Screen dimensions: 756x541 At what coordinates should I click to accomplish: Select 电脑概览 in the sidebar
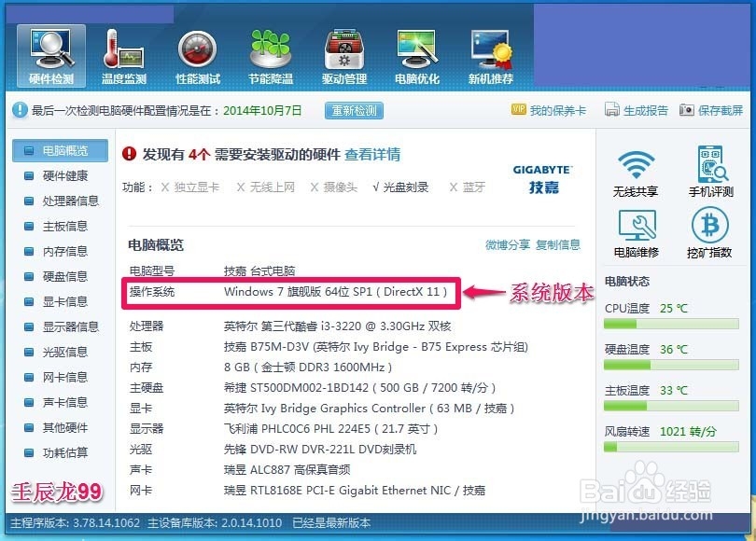(61, 151)
